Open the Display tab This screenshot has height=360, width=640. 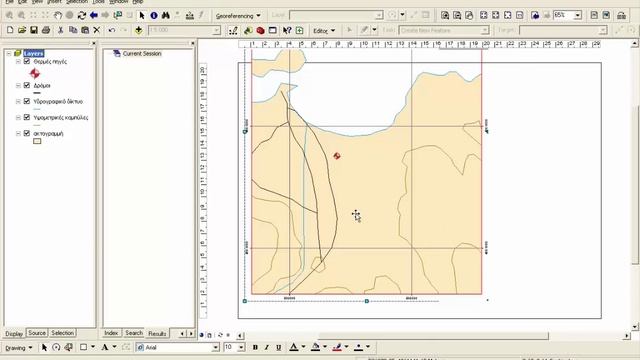(x=14, y=334)
